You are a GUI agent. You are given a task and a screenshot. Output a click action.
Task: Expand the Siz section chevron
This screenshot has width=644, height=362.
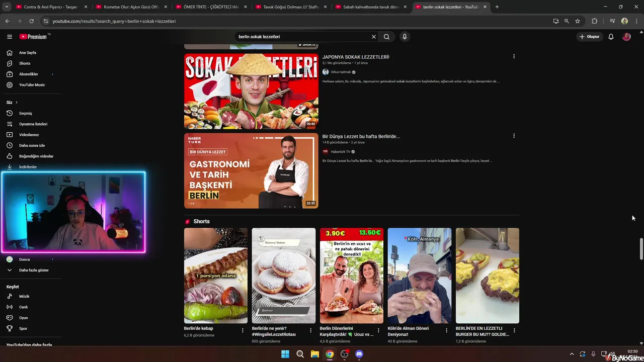(16, 103)
